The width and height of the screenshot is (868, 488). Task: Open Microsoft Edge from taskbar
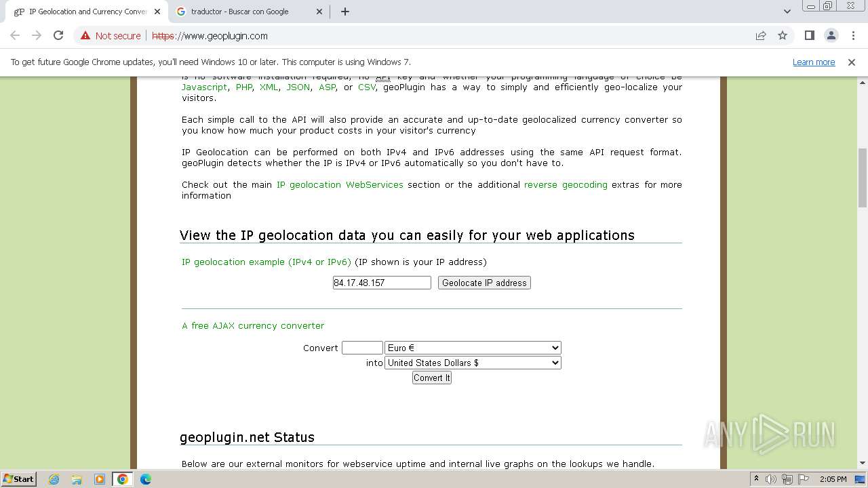click(x=146, y=479)
